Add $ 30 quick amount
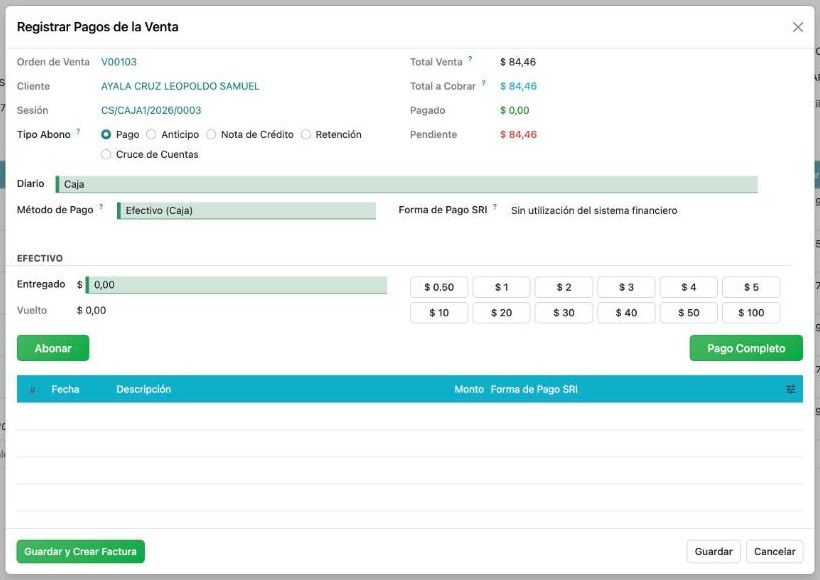The image size is (820, 580). 564,313
